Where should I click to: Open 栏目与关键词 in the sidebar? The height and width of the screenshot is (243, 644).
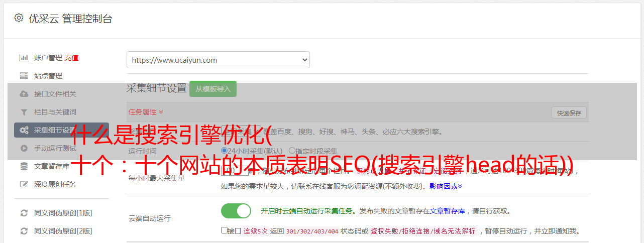click(x=55, y=112)
